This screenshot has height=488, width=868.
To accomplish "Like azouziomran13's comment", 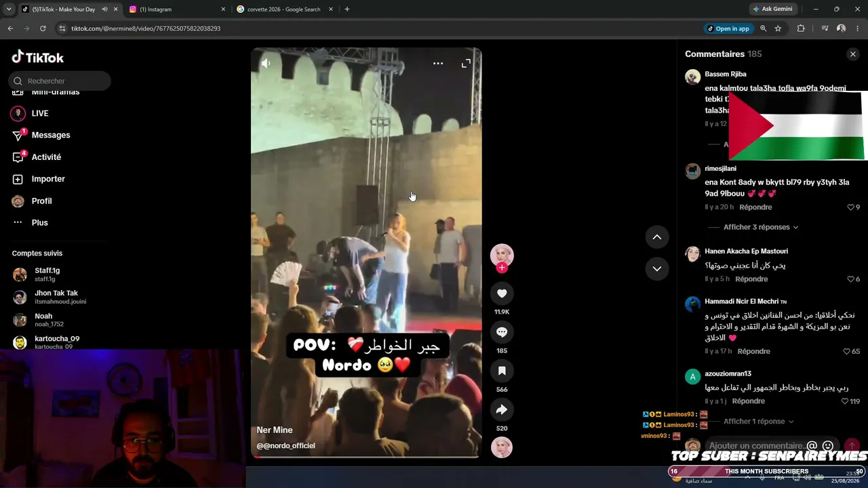I will (x=845, y=401).
